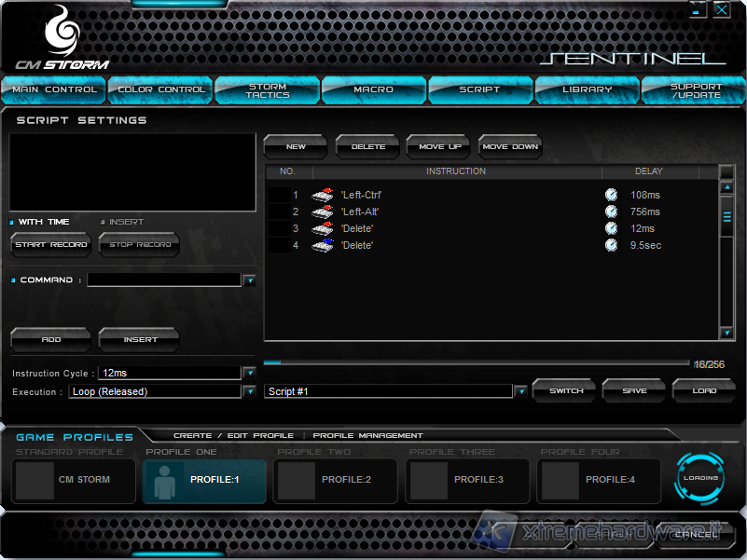The image size is (747, 560).
Task: Open the Script #1 selection dropdown
Action: tap(520, 391)
